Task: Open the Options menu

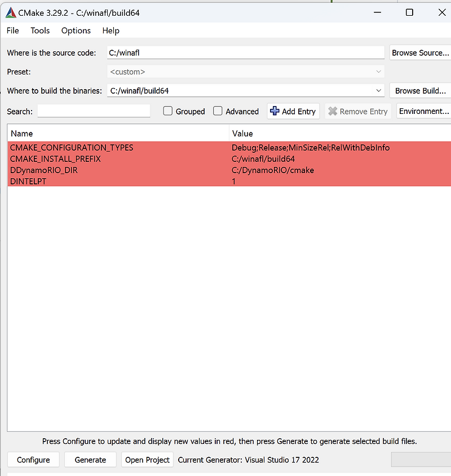Action: point(76,30)
